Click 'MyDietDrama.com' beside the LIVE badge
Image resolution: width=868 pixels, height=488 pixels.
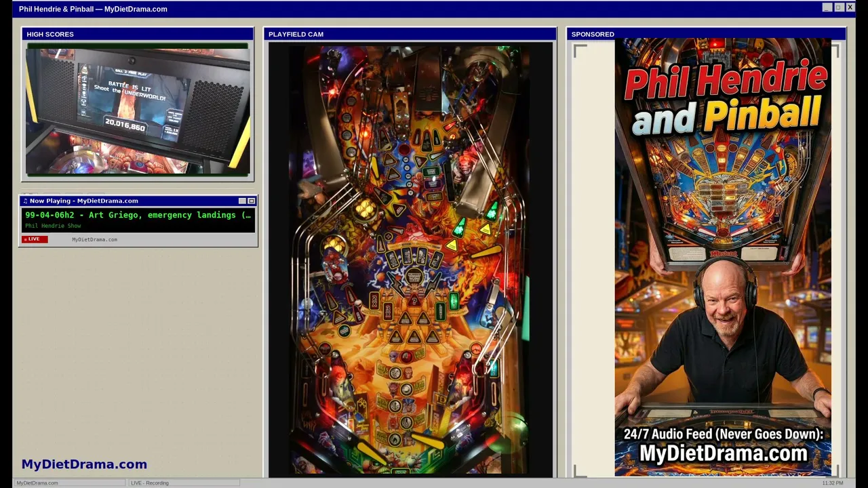click(94, 239)
